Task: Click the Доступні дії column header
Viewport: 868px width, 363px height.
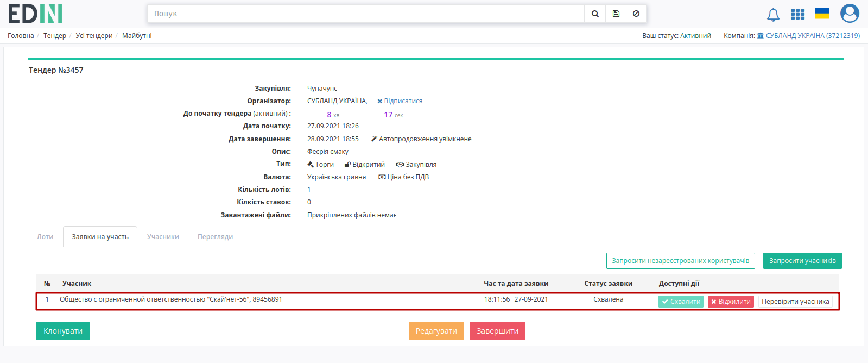Action: click(679, 284)
